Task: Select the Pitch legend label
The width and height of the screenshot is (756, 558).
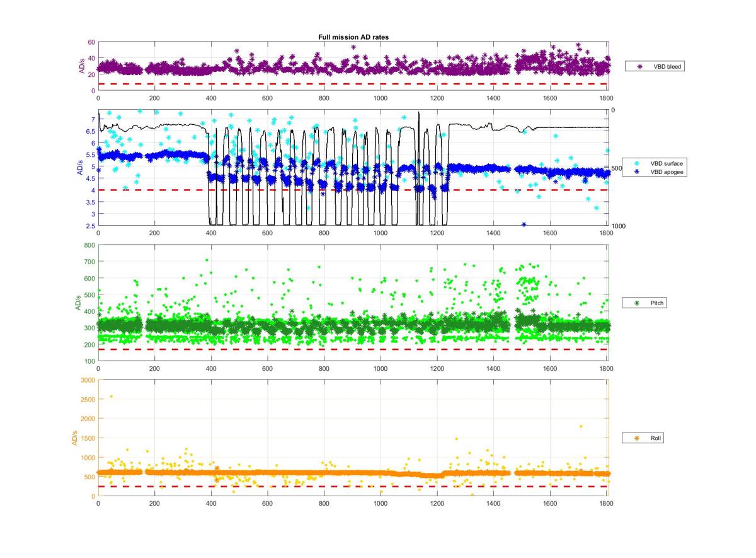Action: [x=656, y=303]
